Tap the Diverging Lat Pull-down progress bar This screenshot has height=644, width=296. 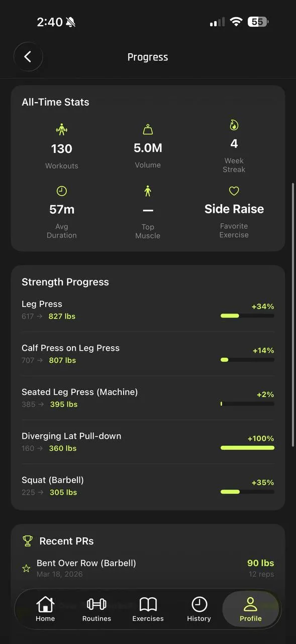247,448
